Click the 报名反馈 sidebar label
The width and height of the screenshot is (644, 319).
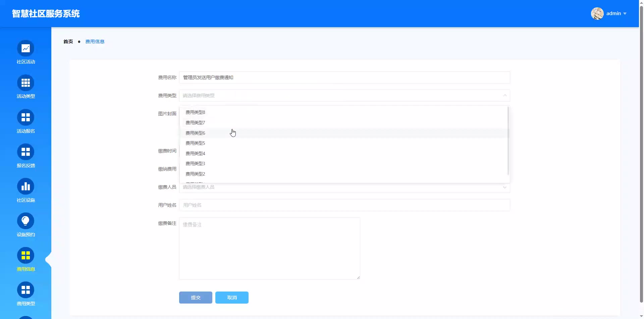point(26,166)
